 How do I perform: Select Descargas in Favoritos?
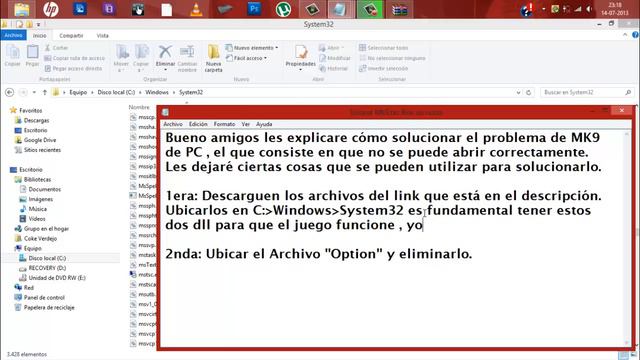[36, 120]
